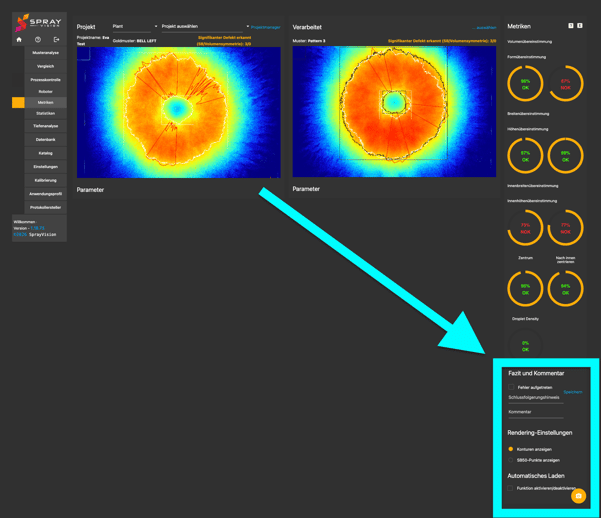Click the Projektmanager link
The image size is (601, 518).
[x=265, y=28]
